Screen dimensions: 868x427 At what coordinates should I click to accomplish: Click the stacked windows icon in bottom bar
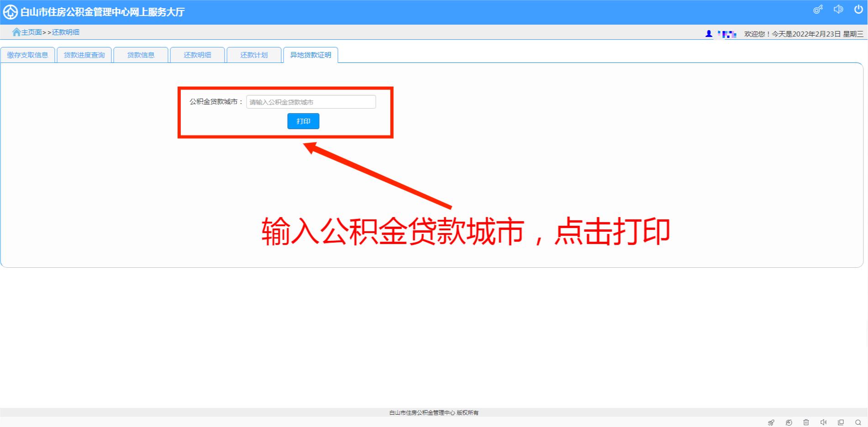pyautogui.click(x=841, y=422)
